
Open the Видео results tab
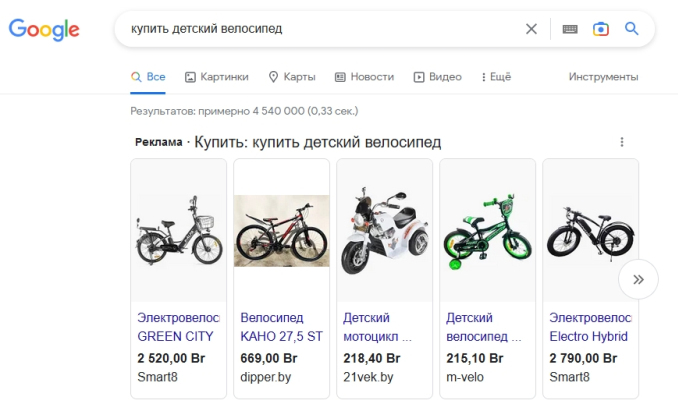point(438,77)
